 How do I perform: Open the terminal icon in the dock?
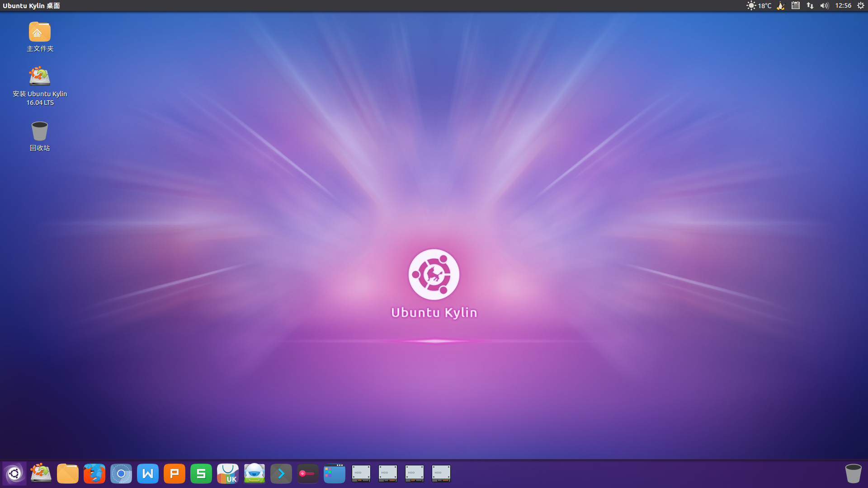281,473
